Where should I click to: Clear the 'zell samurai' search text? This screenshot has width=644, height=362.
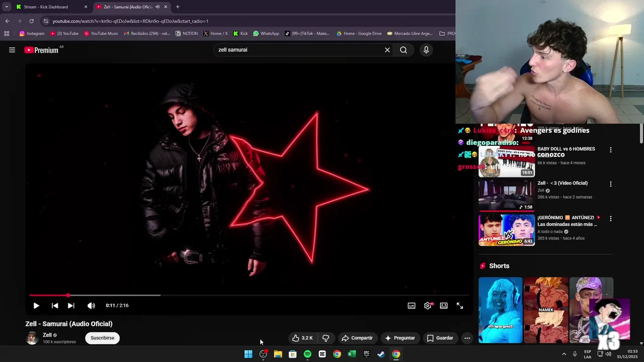(x=387, y=50)
